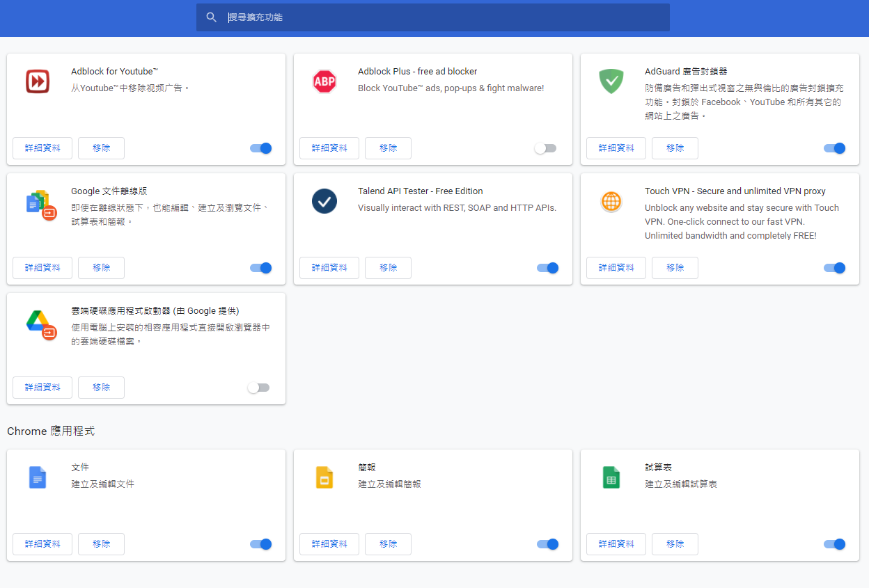Remove Google 文件離線版 with 移除
This screenshot has width=869, height=588.
[101, 268]
